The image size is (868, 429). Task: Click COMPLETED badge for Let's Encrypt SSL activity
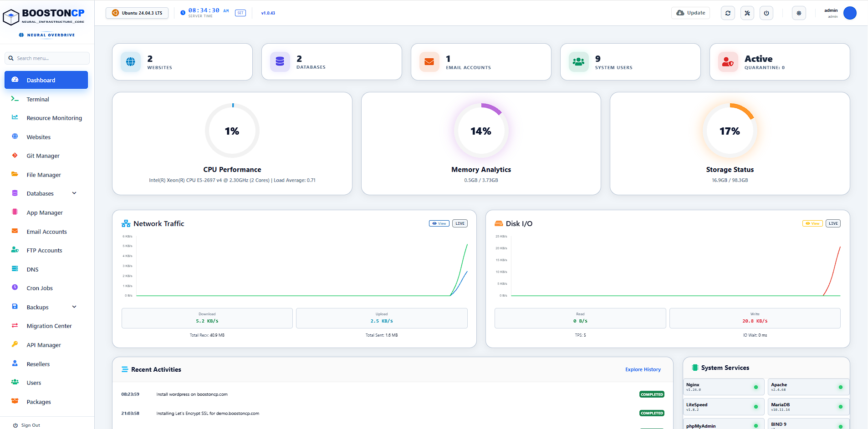pyautogui.click(x=652, y=413)
